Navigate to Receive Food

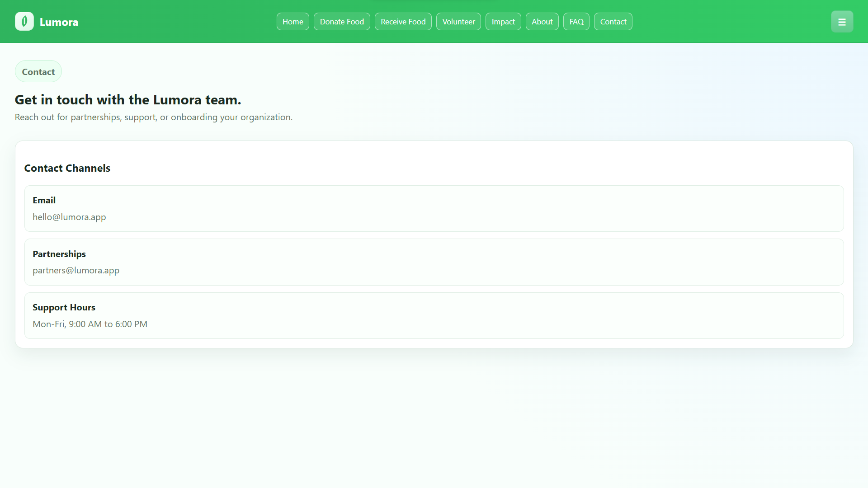[403, 22]
